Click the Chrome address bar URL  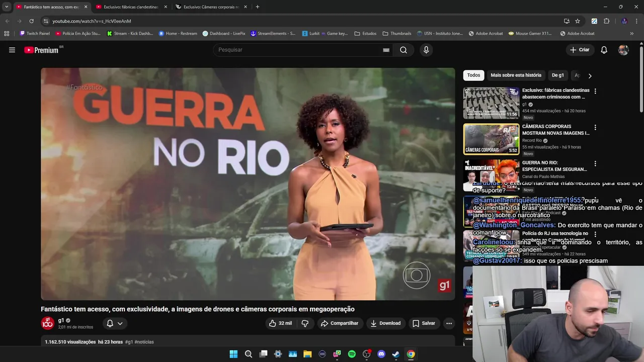[x=92, y=21]
